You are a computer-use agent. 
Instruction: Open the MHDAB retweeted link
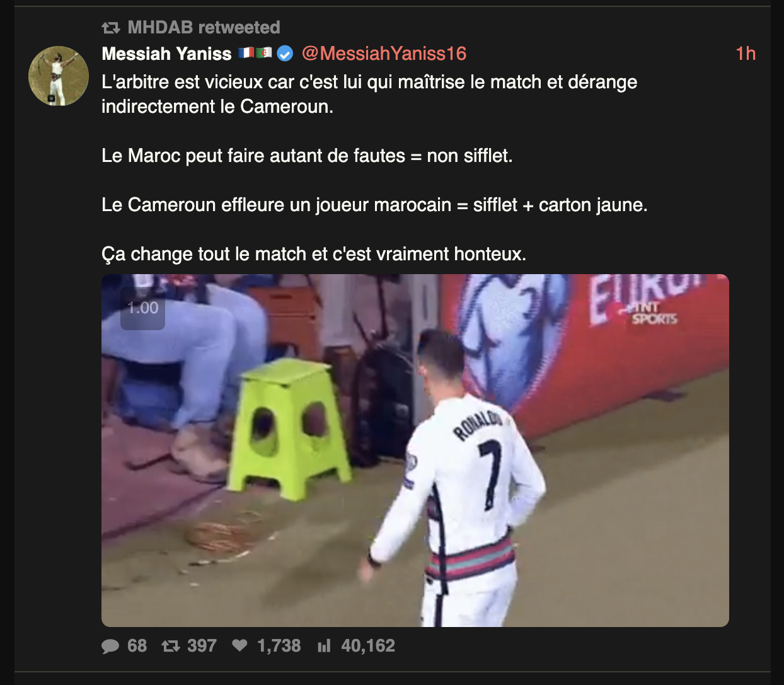point(204,28)
